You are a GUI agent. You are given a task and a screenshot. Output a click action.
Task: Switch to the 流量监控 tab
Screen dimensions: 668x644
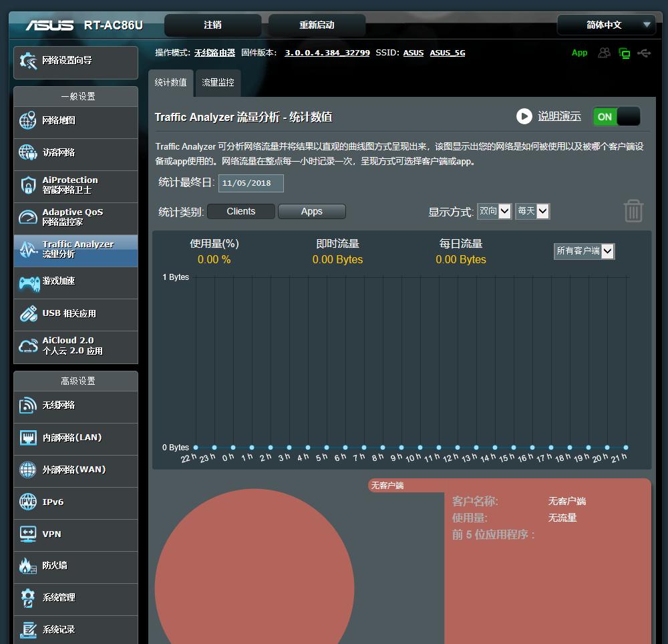[x=218, y=83]
